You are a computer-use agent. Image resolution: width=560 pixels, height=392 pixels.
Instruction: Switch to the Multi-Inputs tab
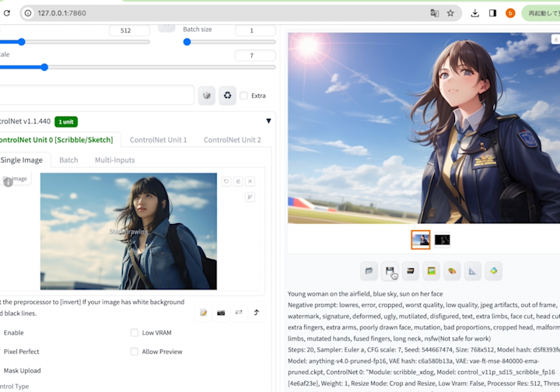(x=114, y=160)
